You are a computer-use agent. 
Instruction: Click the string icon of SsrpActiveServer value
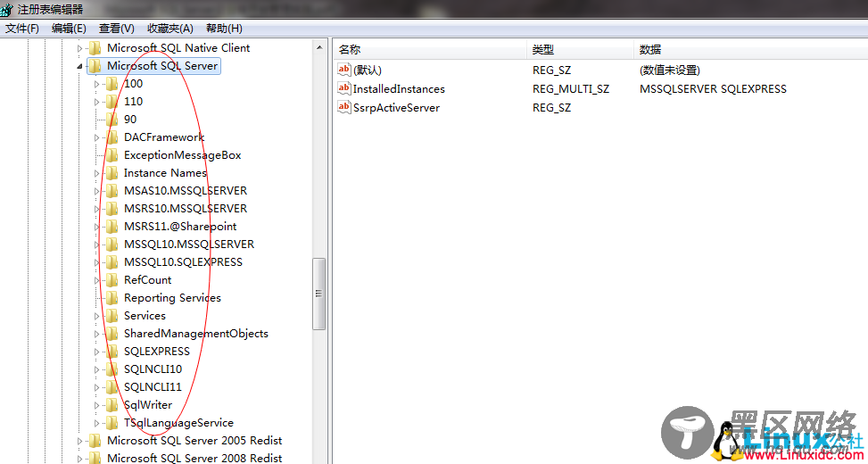344,107
